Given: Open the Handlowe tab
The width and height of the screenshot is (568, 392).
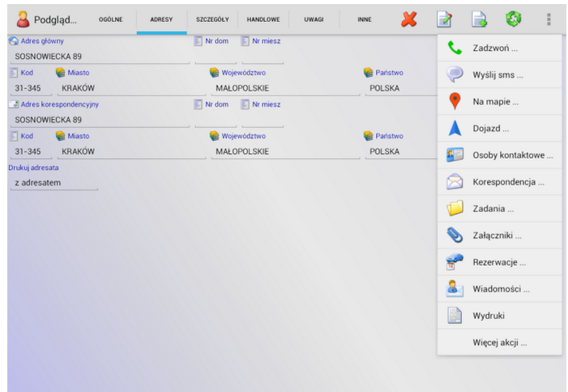Looking at the screenshot, I should coord(263,19).
